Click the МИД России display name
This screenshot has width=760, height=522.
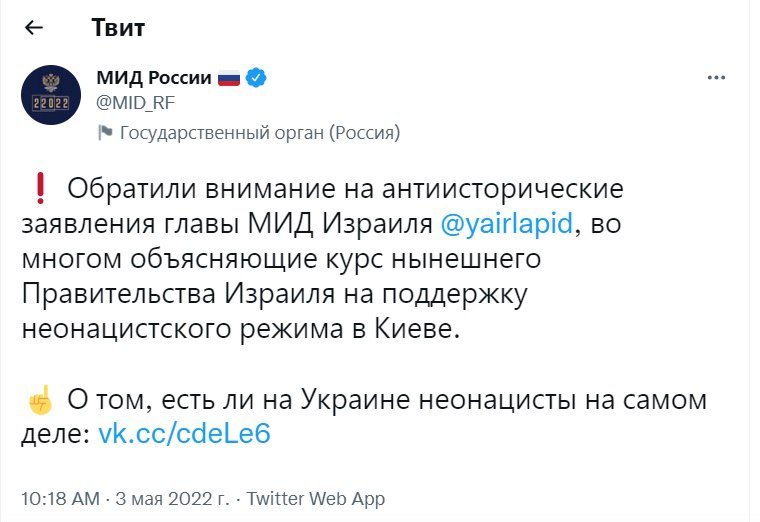pos(153,78)
